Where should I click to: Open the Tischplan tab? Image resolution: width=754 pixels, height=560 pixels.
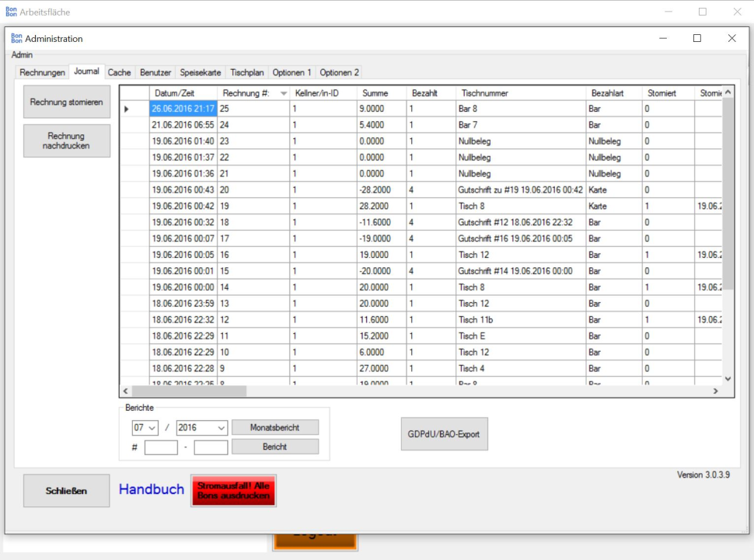(x=247, y=72)
